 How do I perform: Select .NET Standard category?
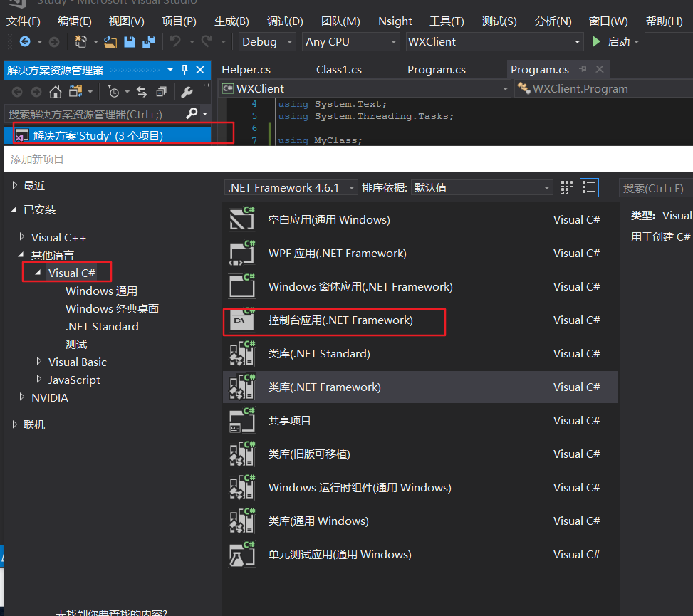click(x=102, y=327)
